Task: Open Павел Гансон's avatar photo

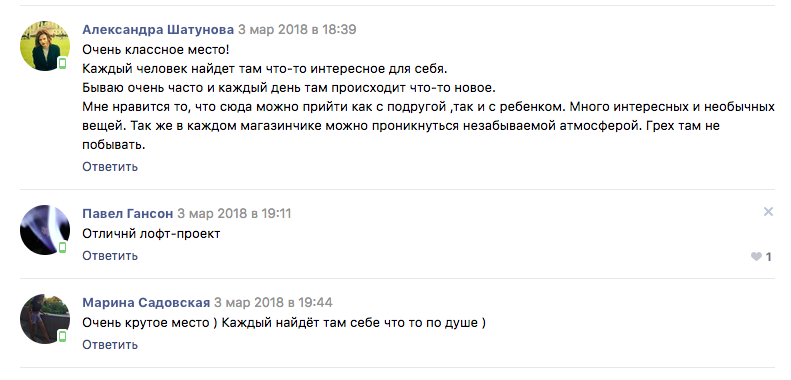Action: (45, 230)
